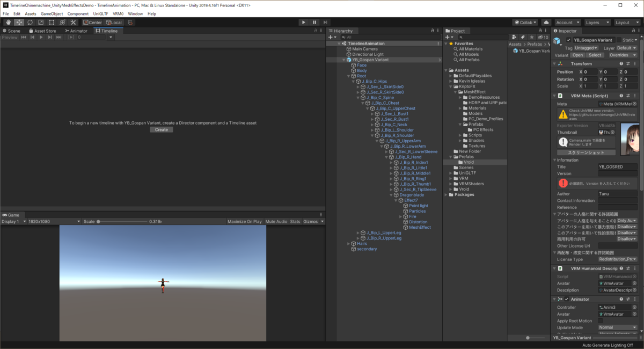Open the VRM0 menu
Image resolution: width=644 pixels, height=349 pixels.
118,13
